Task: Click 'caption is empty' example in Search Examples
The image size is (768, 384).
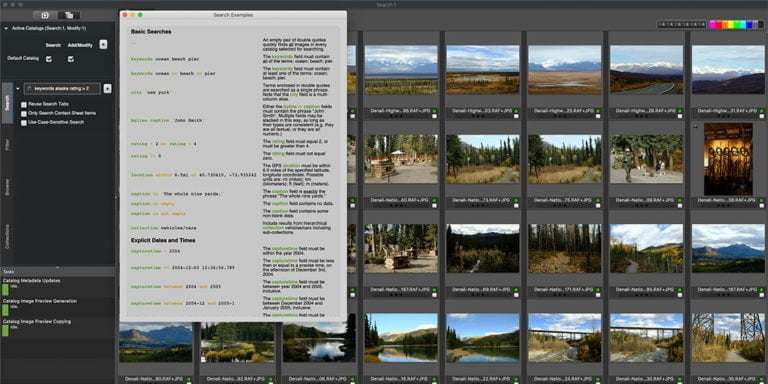Action: click(152, 204)
